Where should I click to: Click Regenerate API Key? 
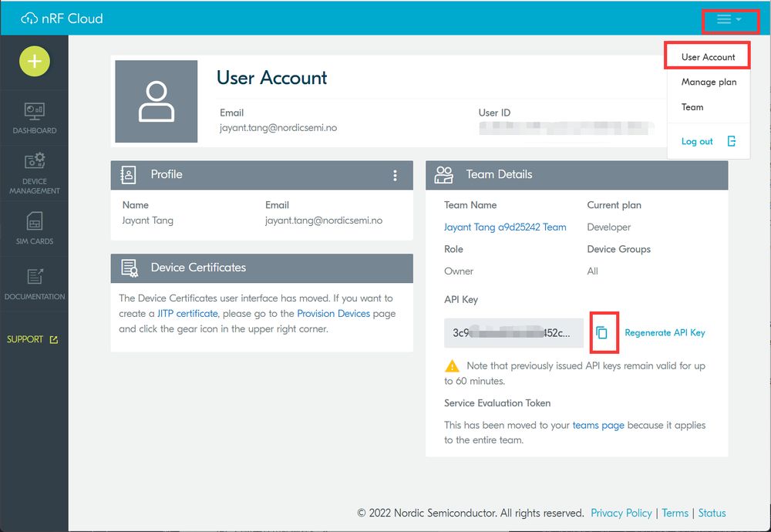[665, 333]
